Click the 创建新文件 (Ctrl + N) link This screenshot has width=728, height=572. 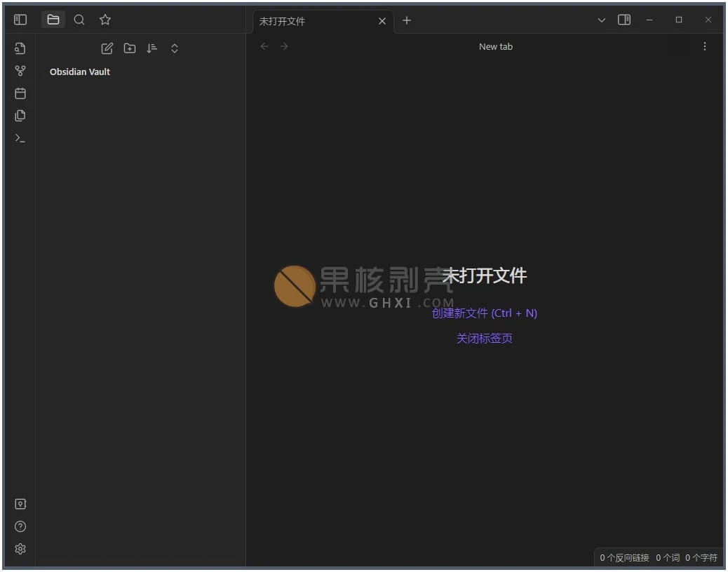(x=484, y=313)
